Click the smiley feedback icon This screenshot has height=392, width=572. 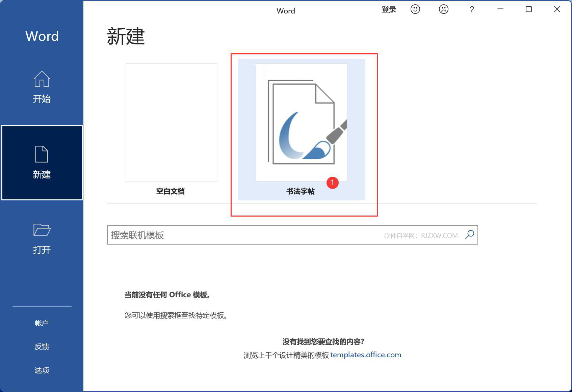coord(415,9)
